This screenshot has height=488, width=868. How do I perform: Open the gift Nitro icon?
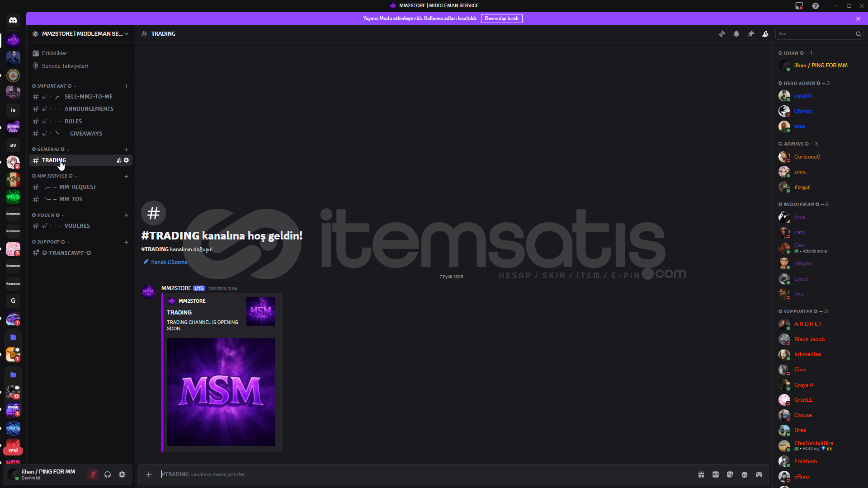[x=701, y=474]
